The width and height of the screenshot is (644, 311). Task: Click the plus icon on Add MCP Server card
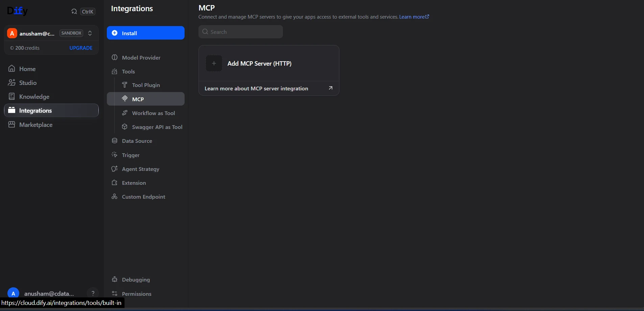tap(214, 63)
